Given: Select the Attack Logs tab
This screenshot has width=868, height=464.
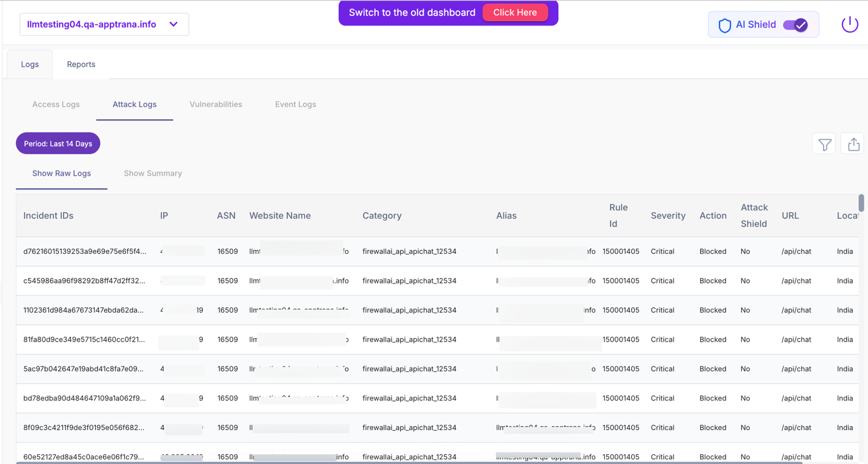Looking at the screenshot, I should point(135,104).
